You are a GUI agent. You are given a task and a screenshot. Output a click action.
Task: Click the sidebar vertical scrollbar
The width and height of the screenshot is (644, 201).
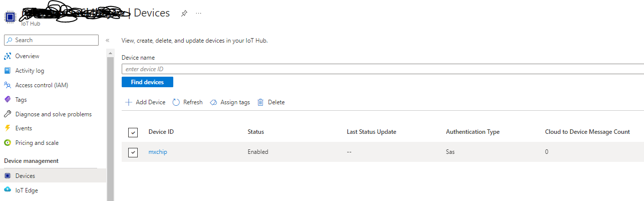click(110, 125)
